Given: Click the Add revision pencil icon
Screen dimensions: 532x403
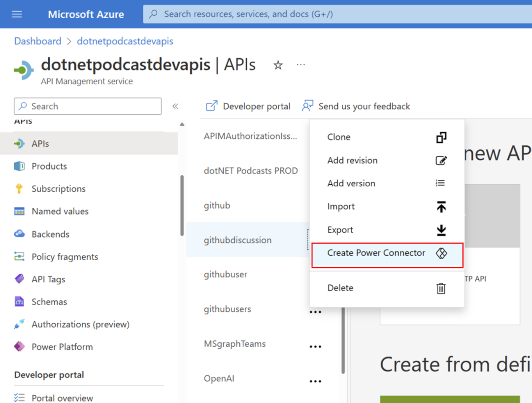Looking at the screenshot, I should coord(441,160).
